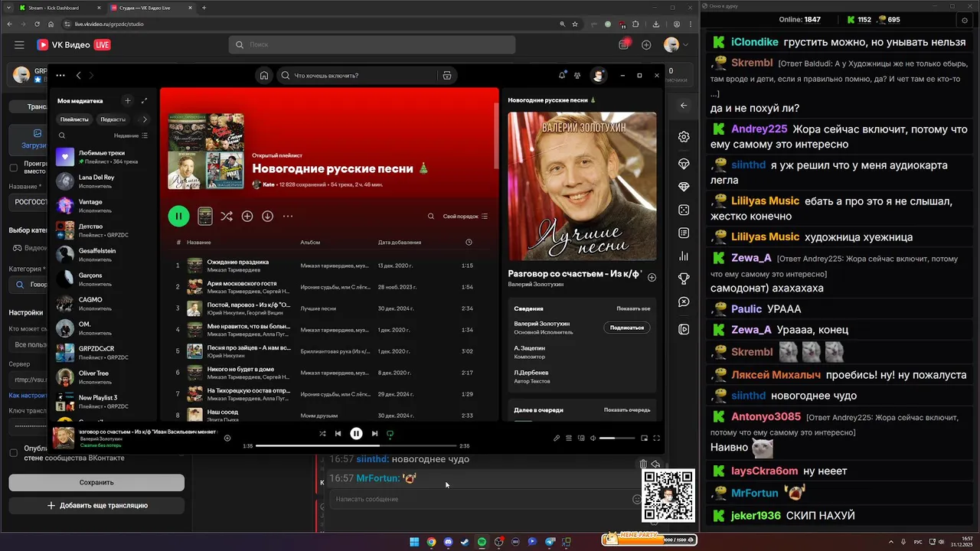The image size is (980, 551).
Task: Open connect to device icon
Action: pos(581,438)
